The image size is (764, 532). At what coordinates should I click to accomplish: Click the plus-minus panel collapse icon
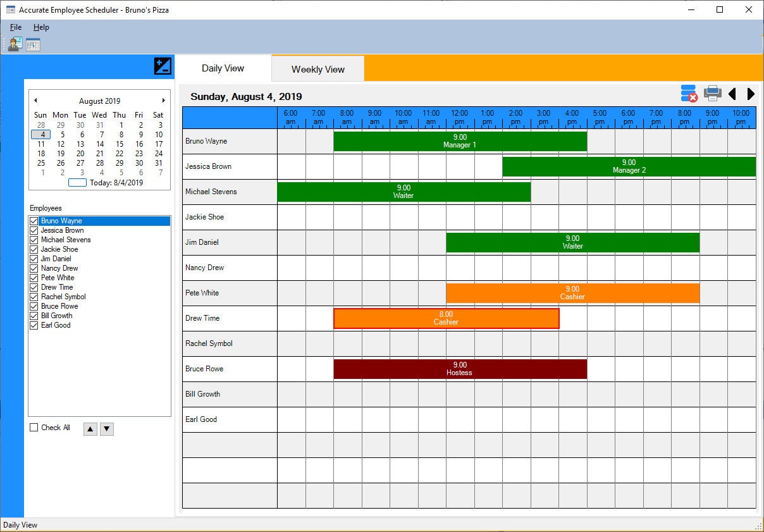163,66
